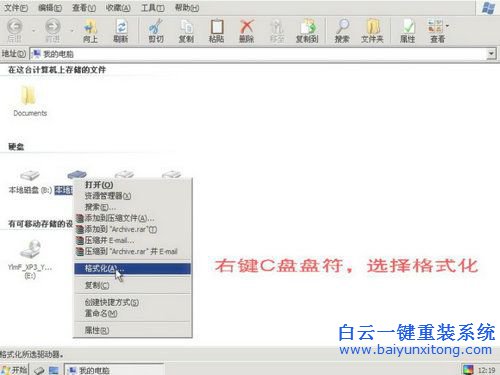Screen dimensions: 500x375
Task: Choose 创建快捷方式(S) in the context menu
Action: coord(132,302)
